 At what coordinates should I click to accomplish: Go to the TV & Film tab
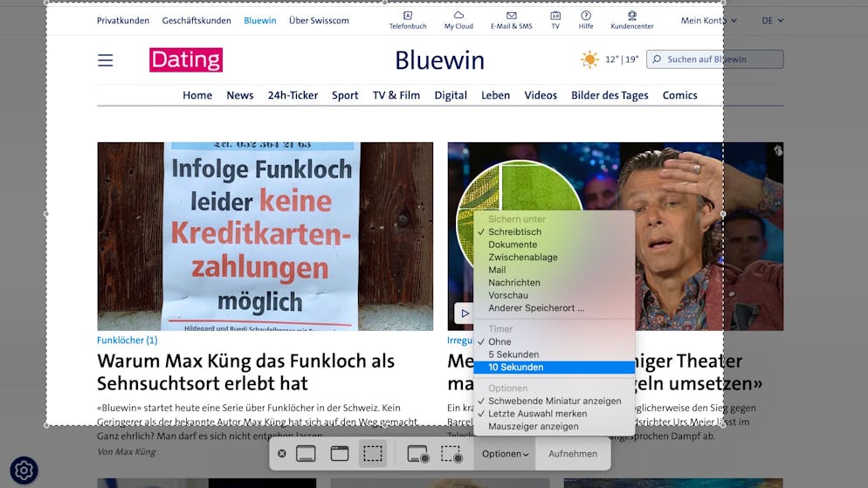[x=396, y=95]
